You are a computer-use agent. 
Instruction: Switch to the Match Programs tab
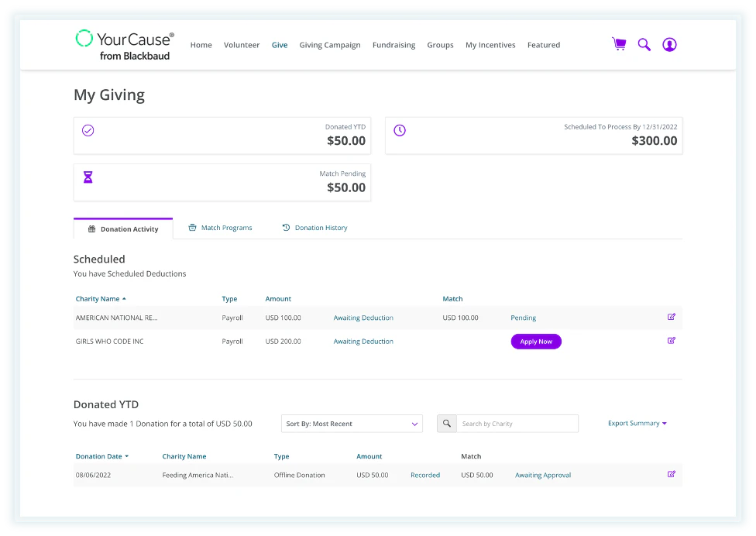tap(222, 227)
